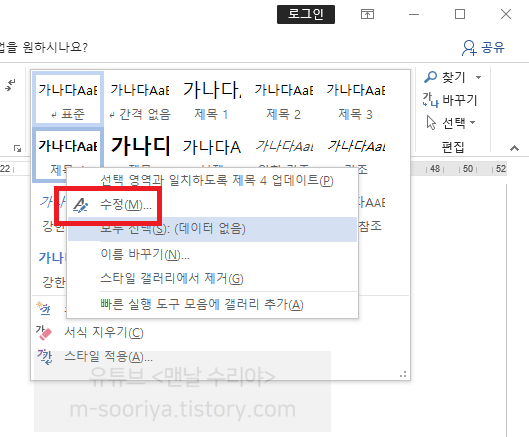Click 서식 지우기(C) option
This screenshot has width=529, height=437.
coord(104,333)
